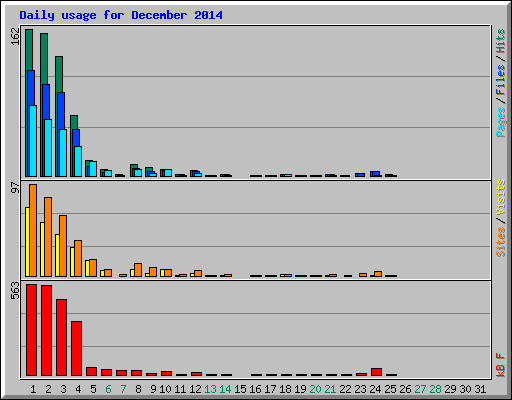This screenshot has height=400, width=512.
Task: Select day 10 on the x-axis
Action: click(x=165, y=389)
